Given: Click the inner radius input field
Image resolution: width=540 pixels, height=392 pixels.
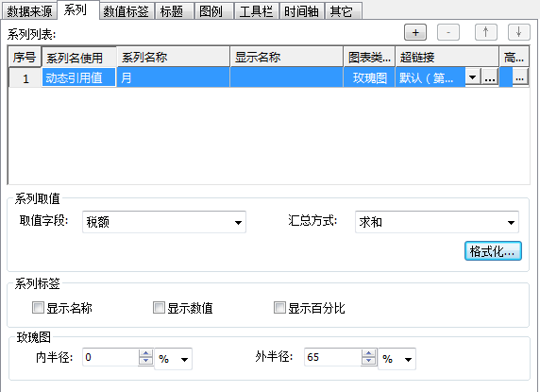Looking at the screenshot, I should (x=110, y=357).
